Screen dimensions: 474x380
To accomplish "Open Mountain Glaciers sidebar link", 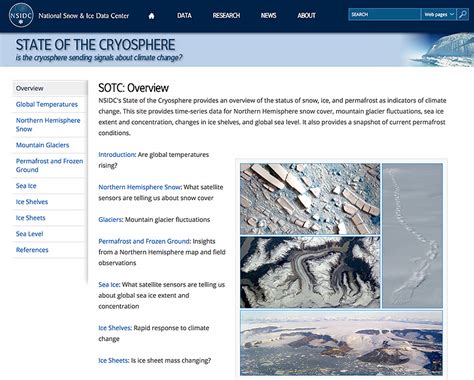I will (42, 145).
